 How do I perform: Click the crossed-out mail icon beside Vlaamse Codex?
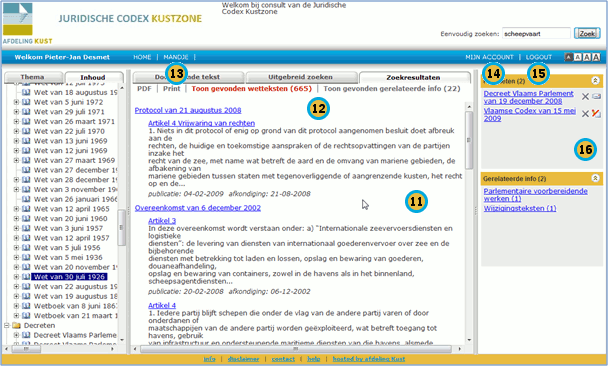596,114
